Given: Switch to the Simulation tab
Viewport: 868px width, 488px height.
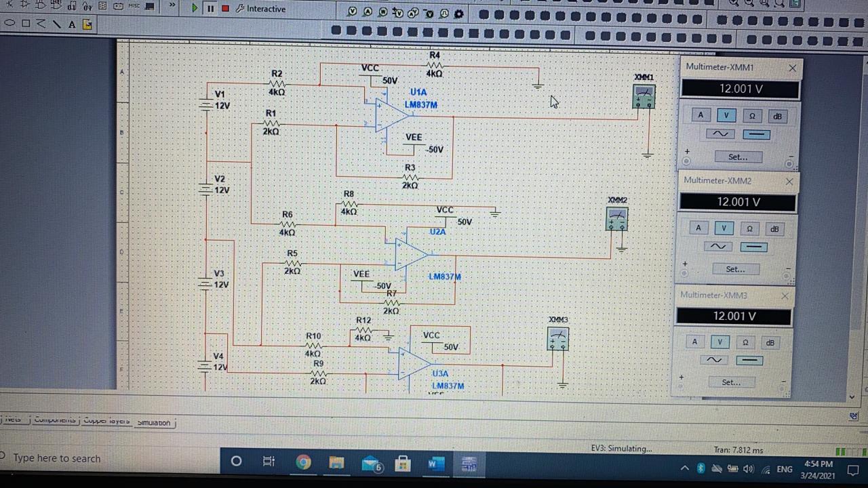Looking at the screenshot, I should [155, 422].
